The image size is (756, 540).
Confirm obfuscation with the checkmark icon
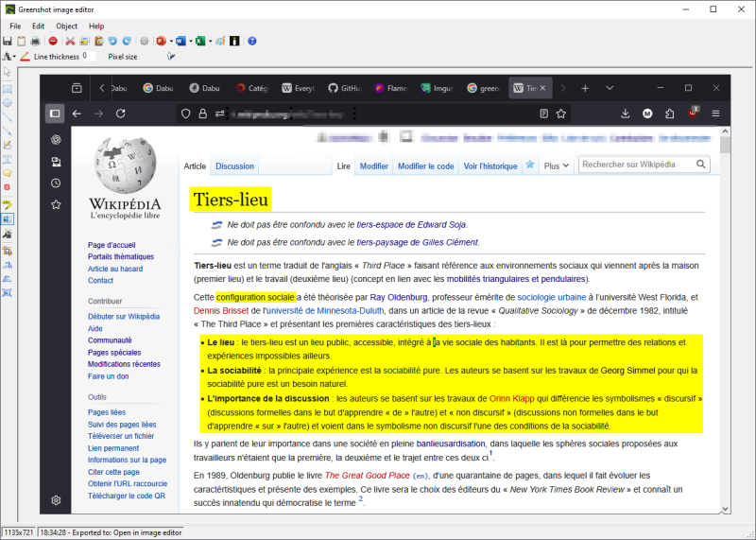click(171, 56)
